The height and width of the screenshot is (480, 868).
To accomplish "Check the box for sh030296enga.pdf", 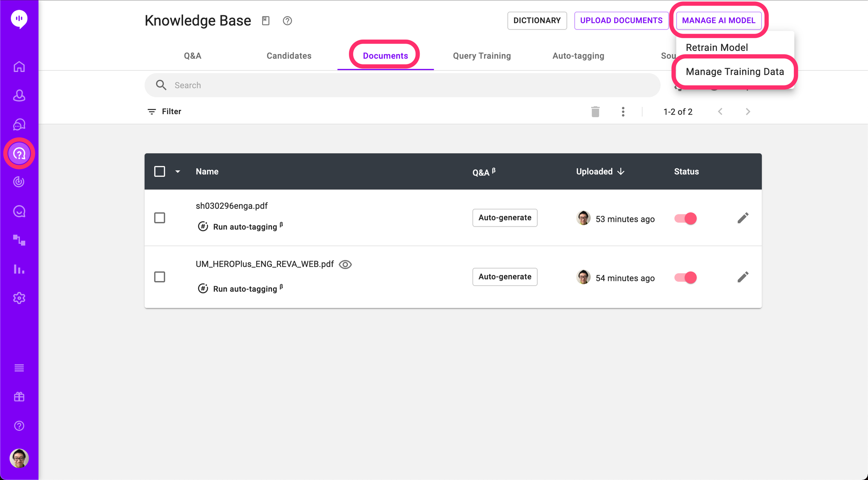I will pyautogui.click(x=160, y=218).
